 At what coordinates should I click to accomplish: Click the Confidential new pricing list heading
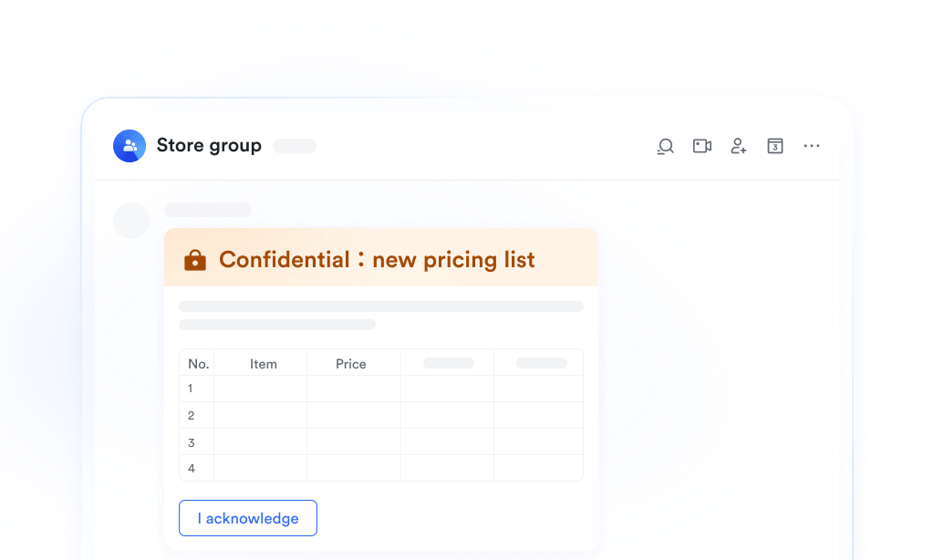point(377,260)
